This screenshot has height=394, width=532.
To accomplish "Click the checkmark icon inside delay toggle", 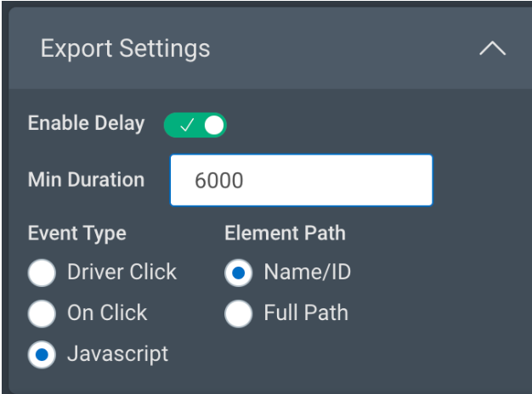I will coord(188,125).
